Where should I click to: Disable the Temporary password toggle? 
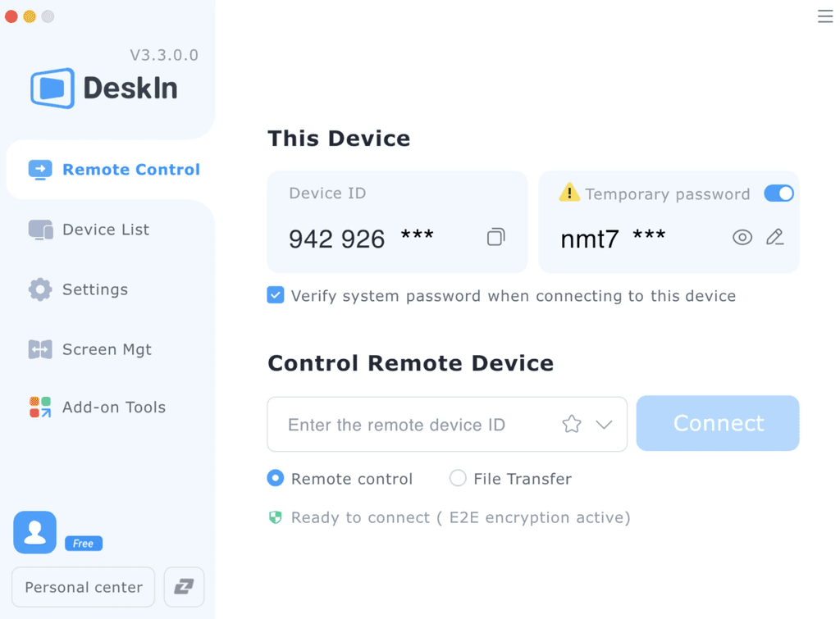[778, 193]
